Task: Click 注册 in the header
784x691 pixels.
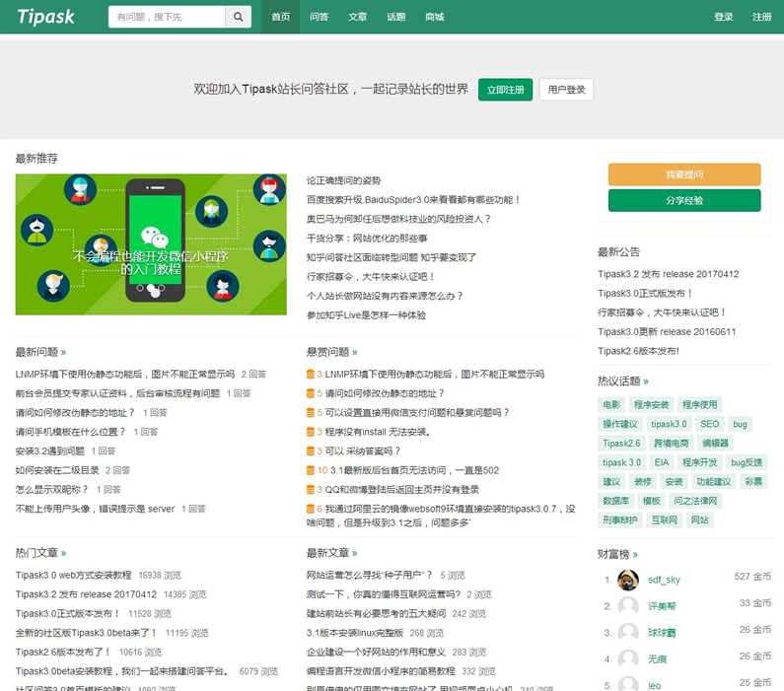Action: [x=762, y=17]
